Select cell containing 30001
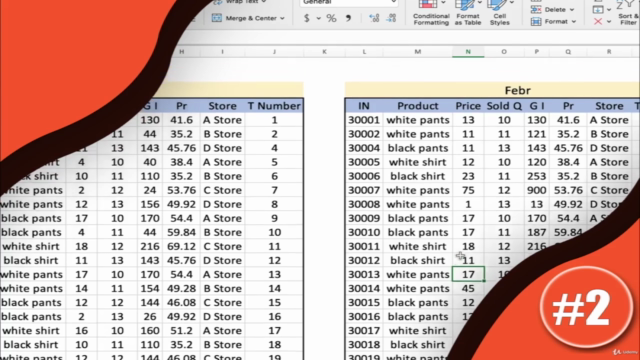Screen dimensions: 640x360 [364, 120]
